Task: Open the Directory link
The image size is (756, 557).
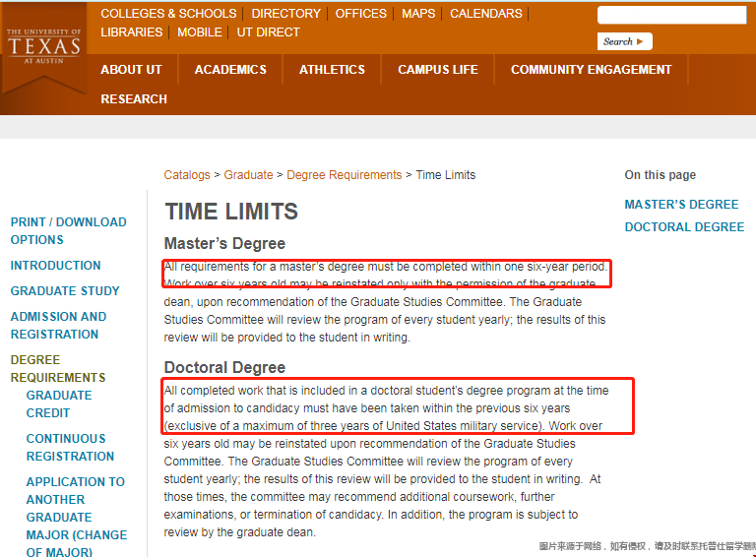Action: tap(285, 14)
